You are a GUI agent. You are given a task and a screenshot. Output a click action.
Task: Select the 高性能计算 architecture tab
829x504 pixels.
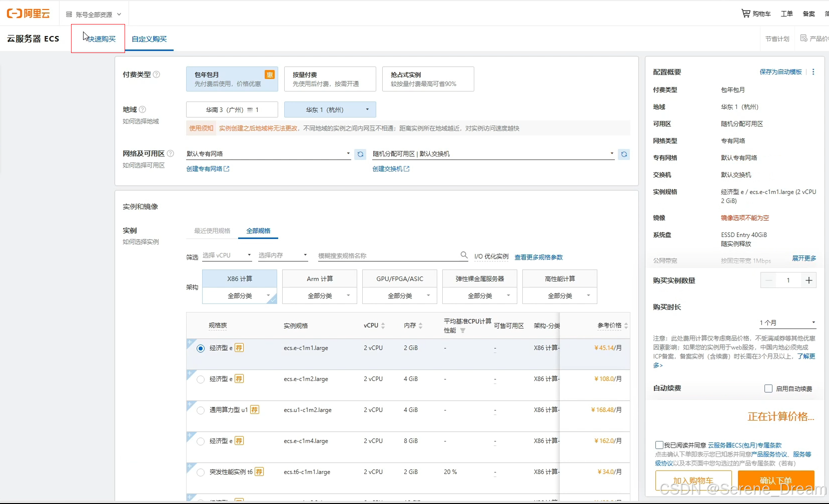(x=560, y=279)
